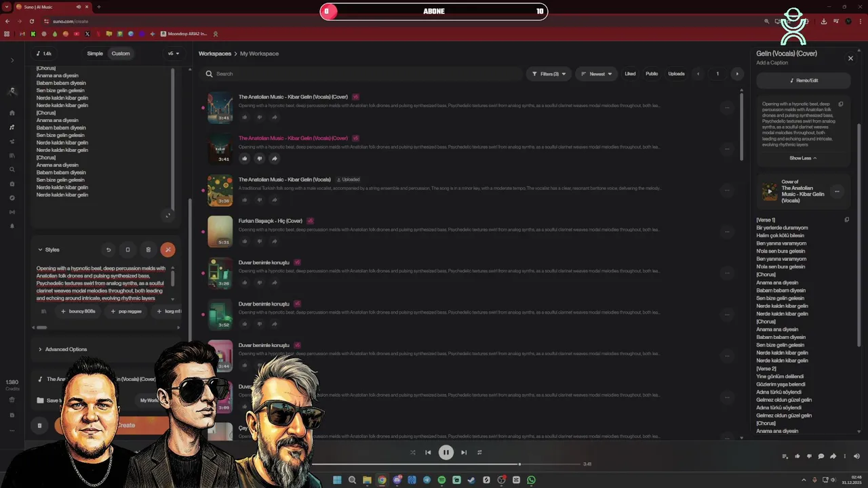Open more options for Furkan Başaçık - Hiç
868x488 pixels.
pyautogui.click(x=727, y=231)
